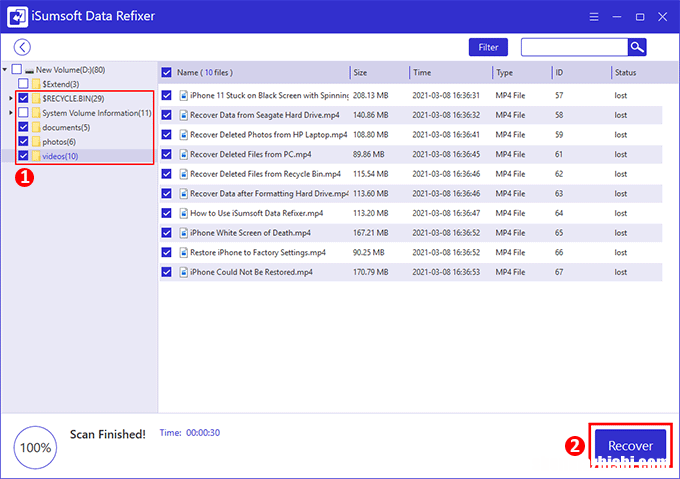The image size is (680, 479).
Task: Click the photos folder icon
Action: pos(36,142)
